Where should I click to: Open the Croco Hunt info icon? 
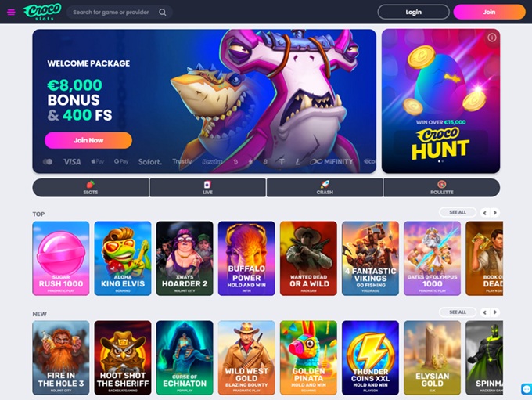point(491,38)
